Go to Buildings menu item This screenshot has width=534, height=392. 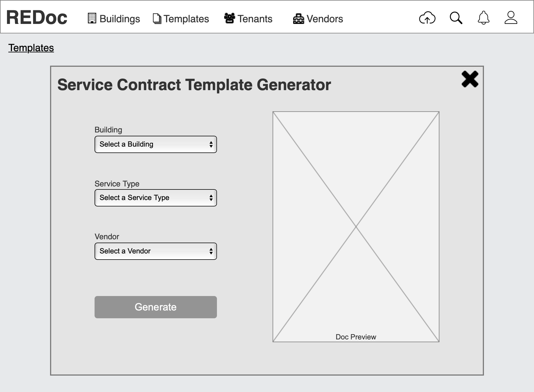coord(120,19)
